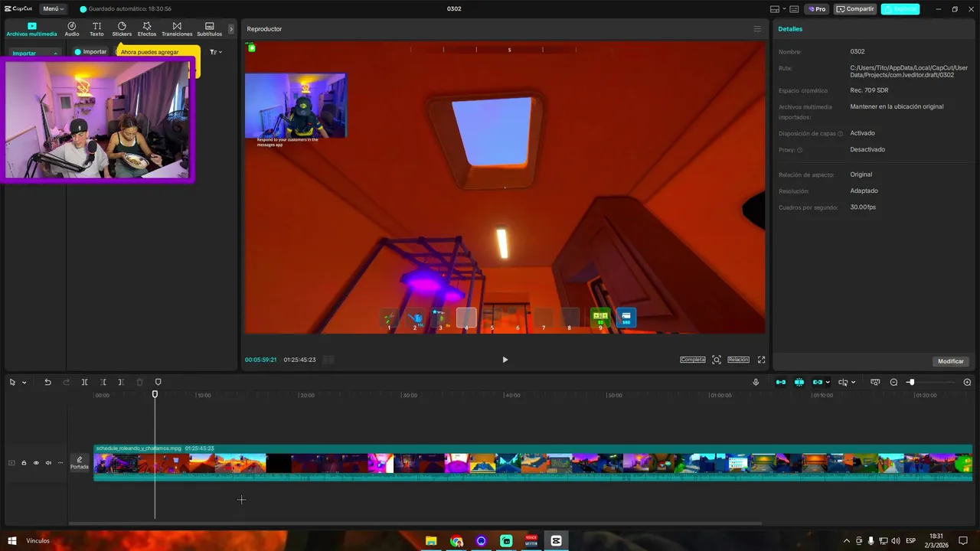The image size is (980, 551).
Task: Click the timeline zoom slider
Action: 932,382
